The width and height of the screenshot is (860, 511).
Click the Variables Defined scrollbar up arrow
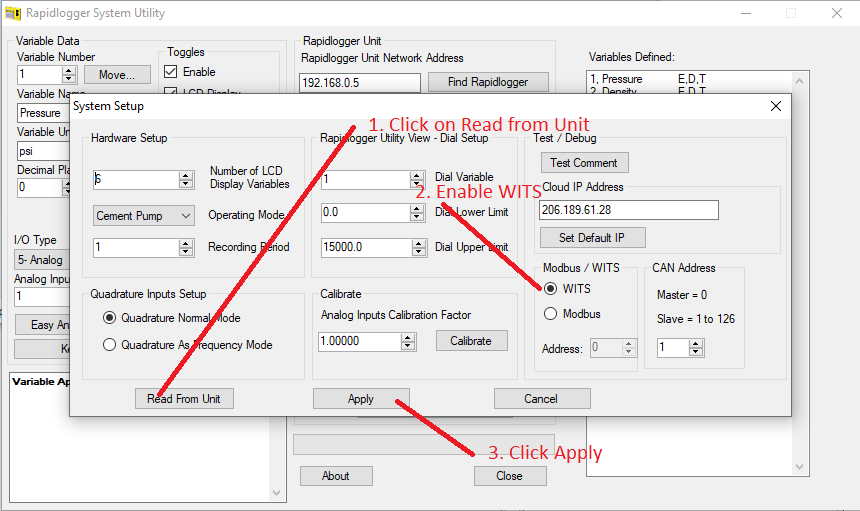point(800,81)
